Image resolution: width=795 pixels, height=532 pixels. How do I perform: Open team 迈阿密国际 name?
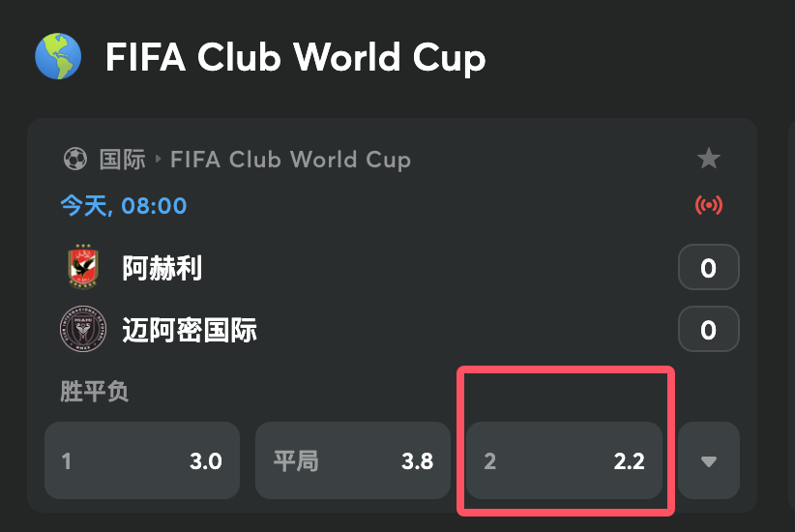click(x=190, y=330)
